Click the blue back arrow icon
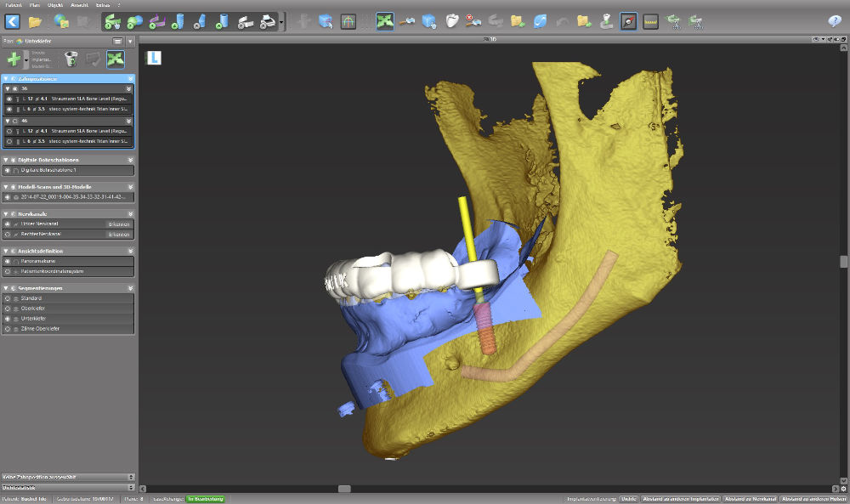The width and height of the screenshot is (850, 504). point(12,22)
